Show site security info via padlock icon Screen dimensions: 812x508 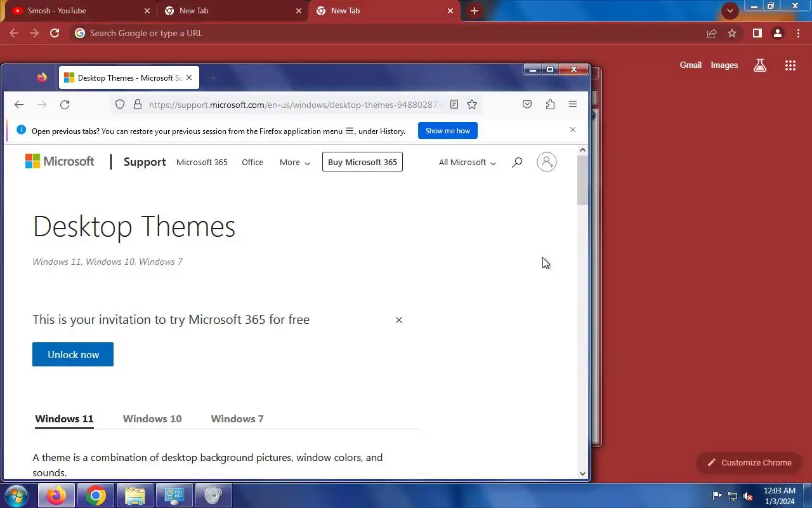137,105
